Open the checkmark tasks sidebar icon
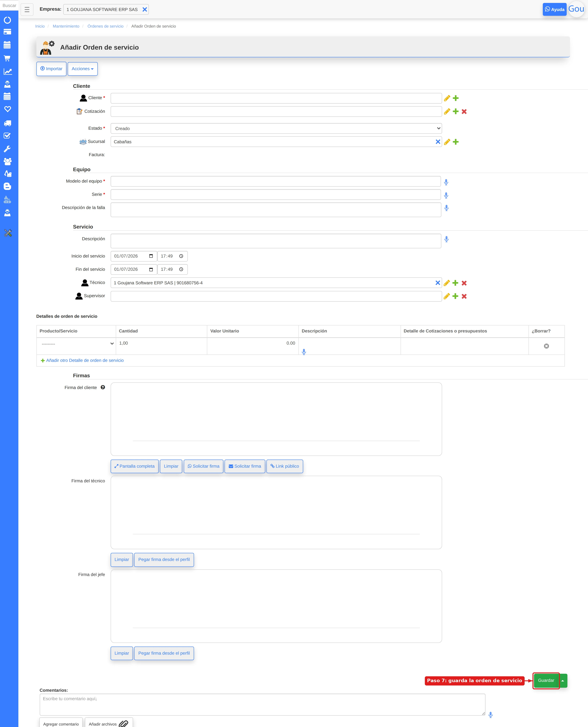 click(7, 136)
